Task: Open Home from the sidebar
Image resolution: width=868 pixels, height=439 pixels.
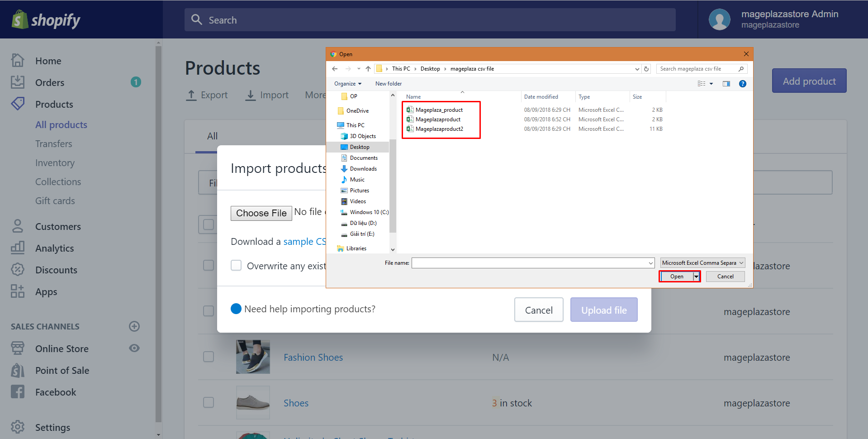Action: tap(48, 61)
